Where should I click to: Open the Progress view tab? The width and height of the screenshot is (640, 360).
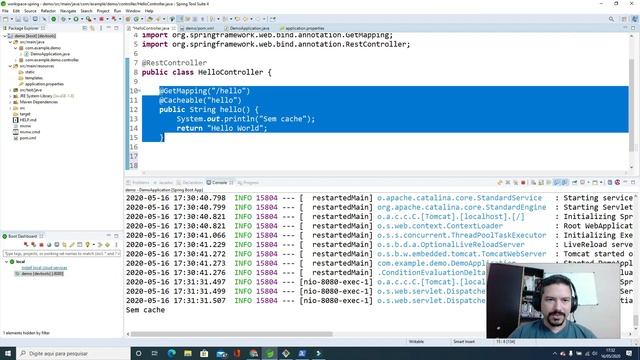coord(248,182)
